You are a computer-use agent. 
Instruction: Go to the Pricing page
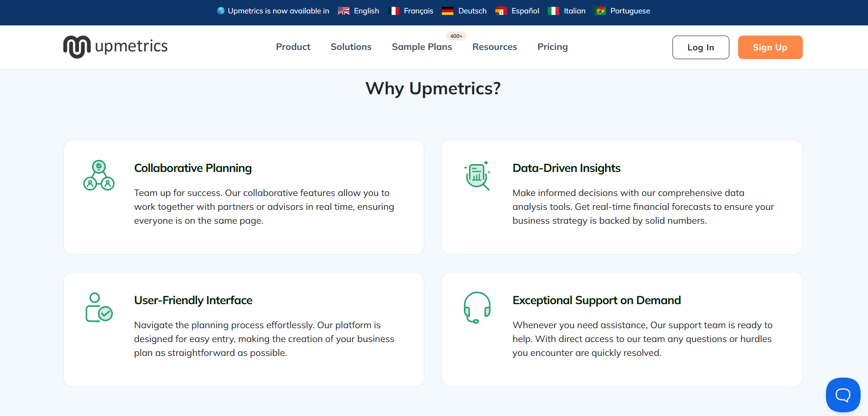[553, 47]
